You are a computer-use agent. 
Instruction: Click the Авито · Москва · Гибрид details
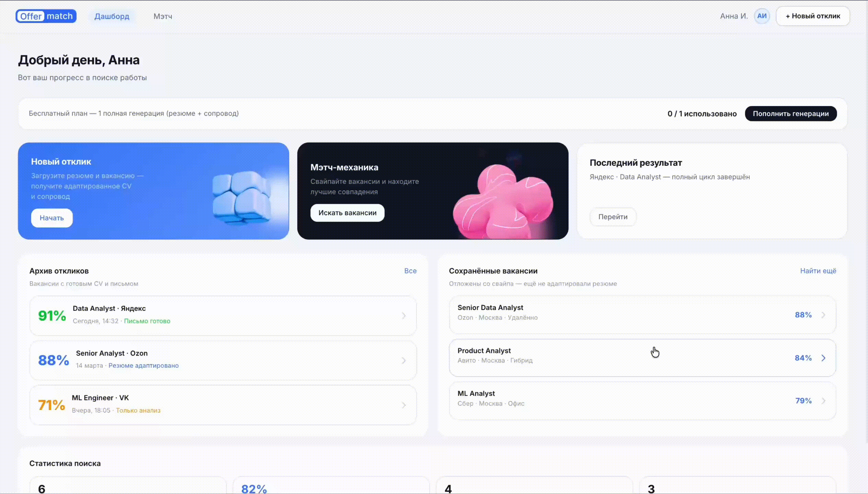click(495, 361)
